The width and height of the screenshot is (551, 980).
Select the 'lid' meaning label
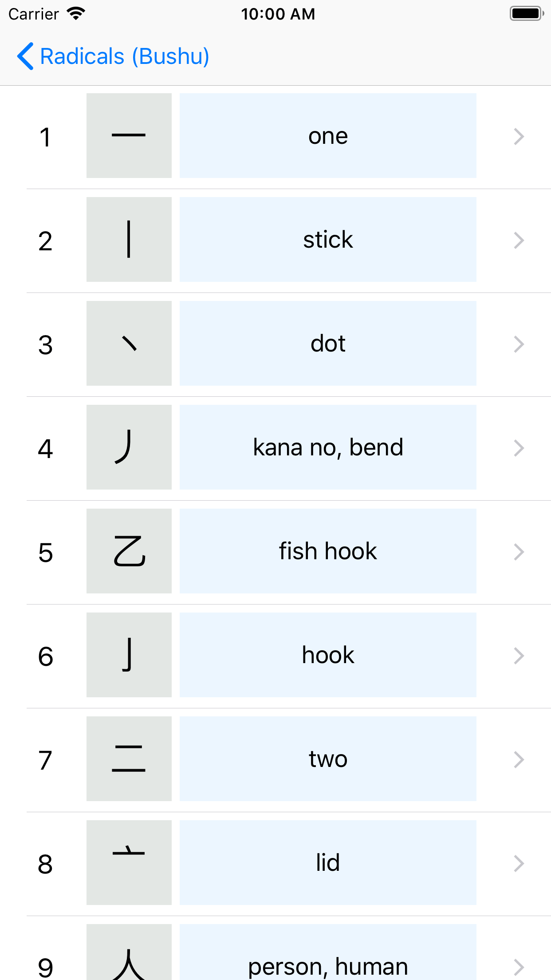pos(328,862)
